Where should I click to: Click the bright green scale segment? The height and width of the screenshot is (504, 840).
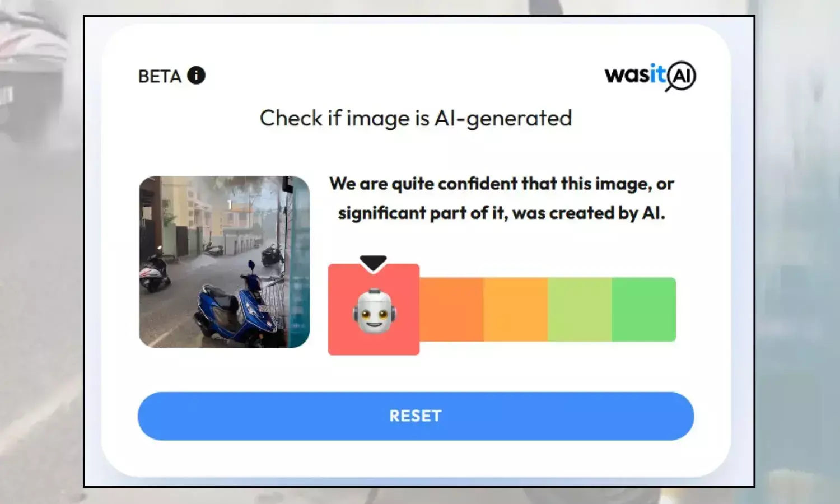click(x=644, y=309)
